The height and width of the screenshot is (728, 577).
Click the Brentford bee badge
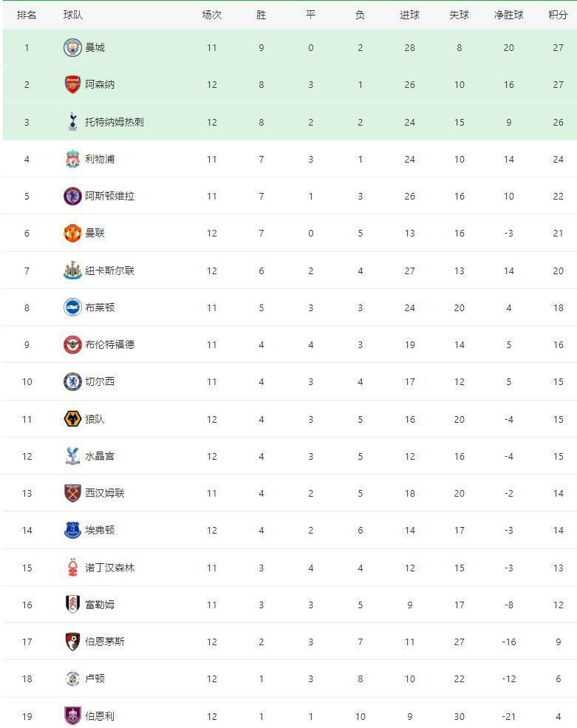[x=72, y=344]
